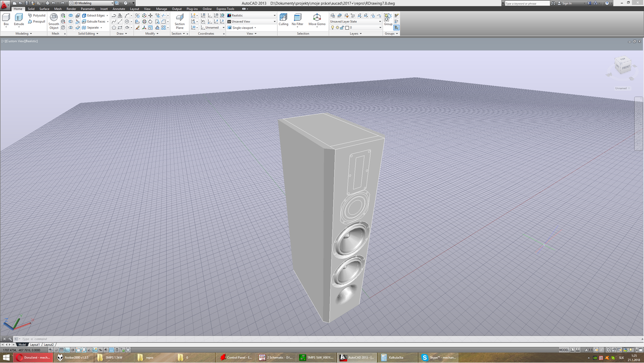The image size is (644, 363).
Task: Open the AutoCAD application menu button
Action: coord(5,4)
